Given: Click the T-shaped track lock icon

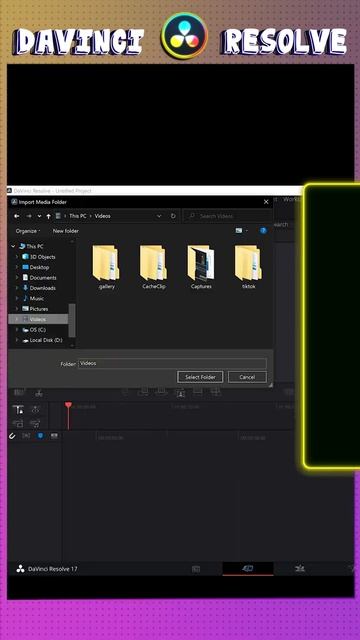Looking at the screenshot, I should pos(18,410).
